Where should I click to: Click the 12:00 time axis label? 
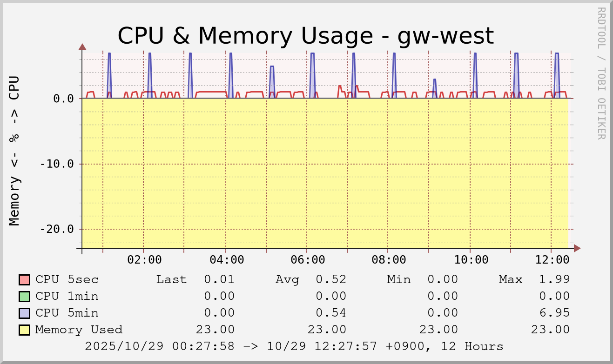(552, 260)
